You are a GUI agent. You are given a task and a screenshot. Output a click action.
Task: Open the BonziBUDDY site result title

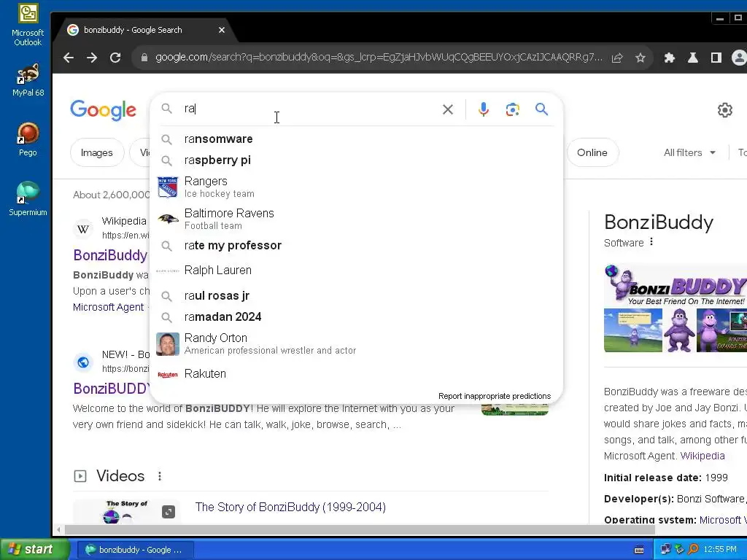112,389
